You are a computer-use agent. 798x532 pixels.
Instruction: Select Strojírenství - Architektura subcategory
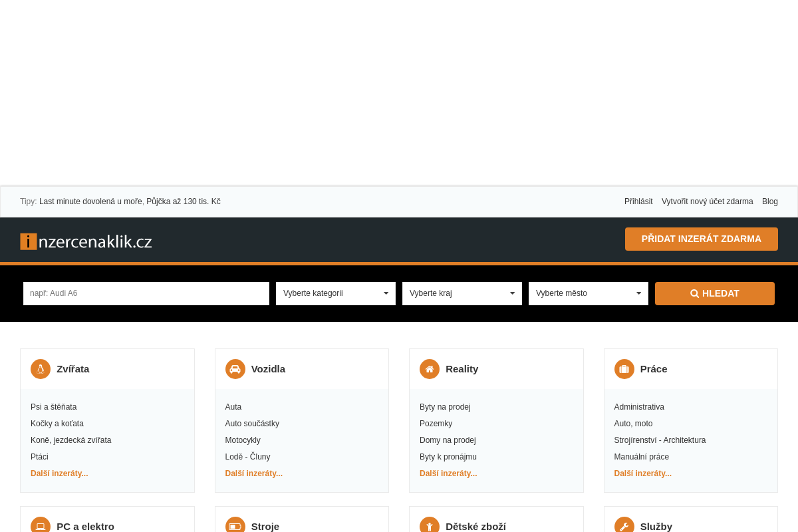coord(660,440)
